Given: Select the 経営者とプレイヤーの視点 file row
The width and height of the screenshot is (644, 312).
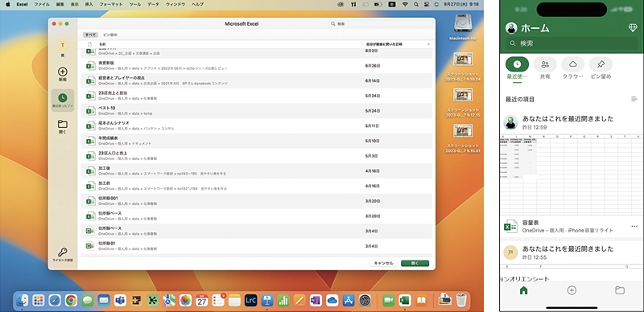Looking at the screenshot, I should tap(257, 80).
